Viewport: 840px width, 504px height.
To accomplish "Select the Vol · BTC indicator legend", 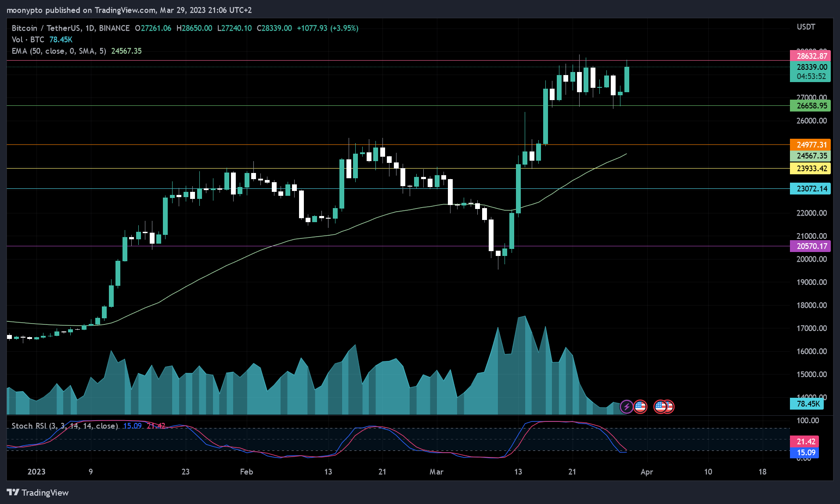I will pyautogui.click(x=28, y=40).
